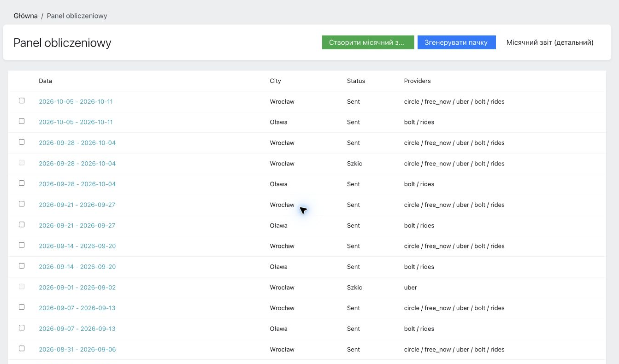Open Wrocław 2026-09-14 - 2026-09-20 link
This screenshot has width=619, height=364.
77,246
